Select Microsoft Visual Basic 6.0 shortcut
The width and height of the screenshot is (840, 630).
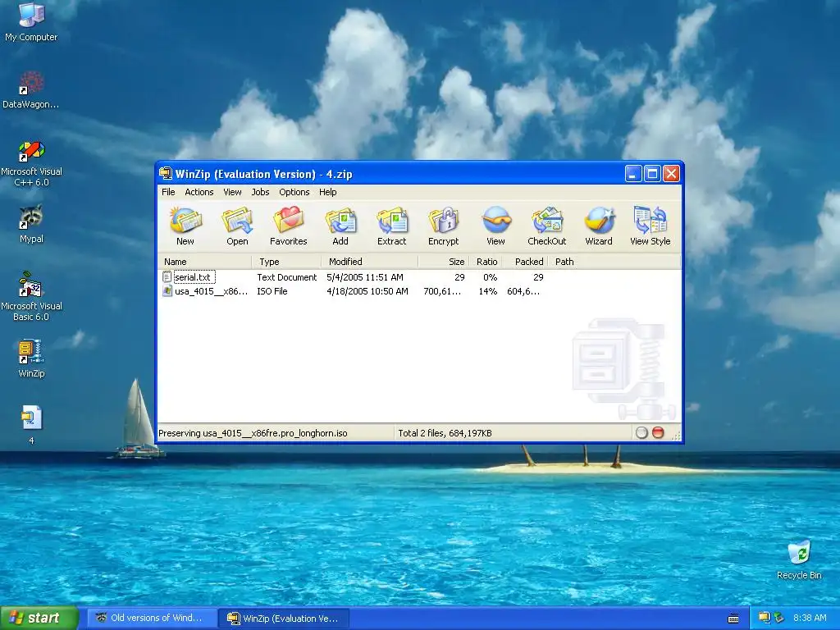(x=31, y=296)
